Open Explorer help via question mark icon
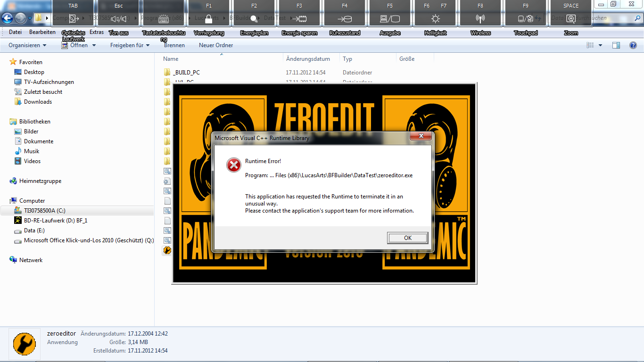 633,45
